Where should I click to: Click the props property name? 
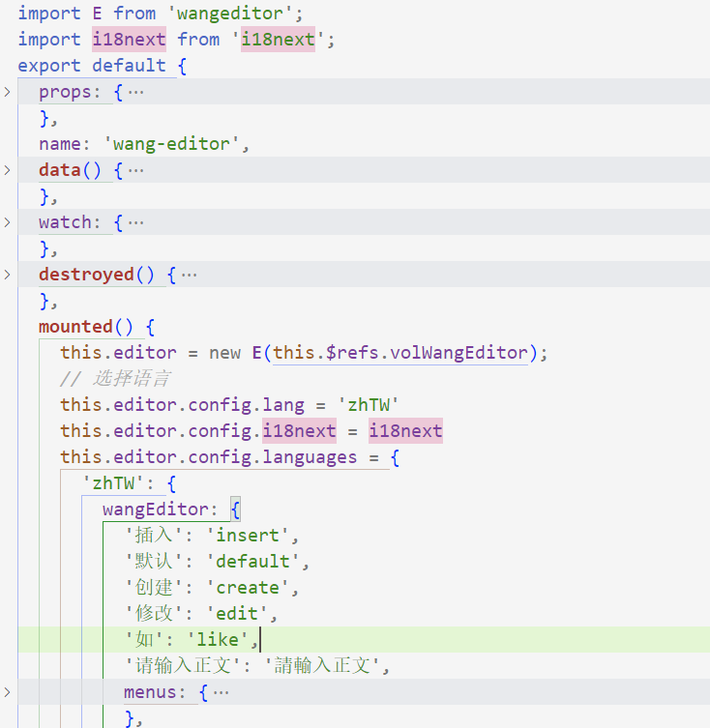[x=65, y=92]
